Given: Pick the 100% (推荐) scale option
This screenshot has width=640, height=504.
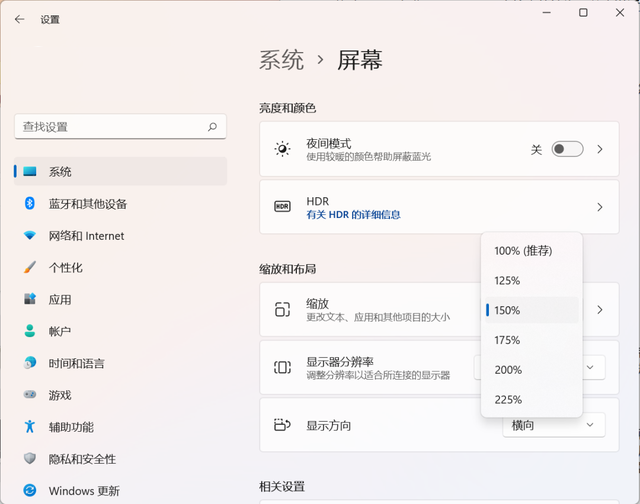Looking at the screenshot, I should point(523,251).
